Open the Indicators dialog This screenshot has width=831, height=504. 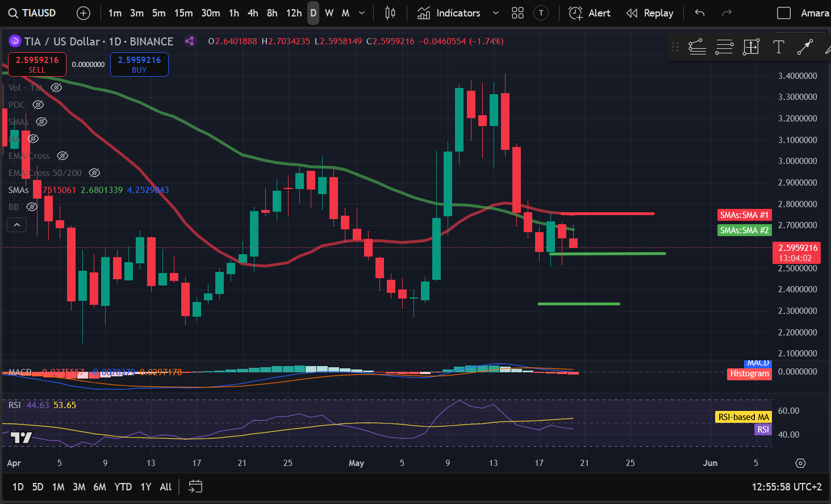pyautogui.click(x=449, y=13)
